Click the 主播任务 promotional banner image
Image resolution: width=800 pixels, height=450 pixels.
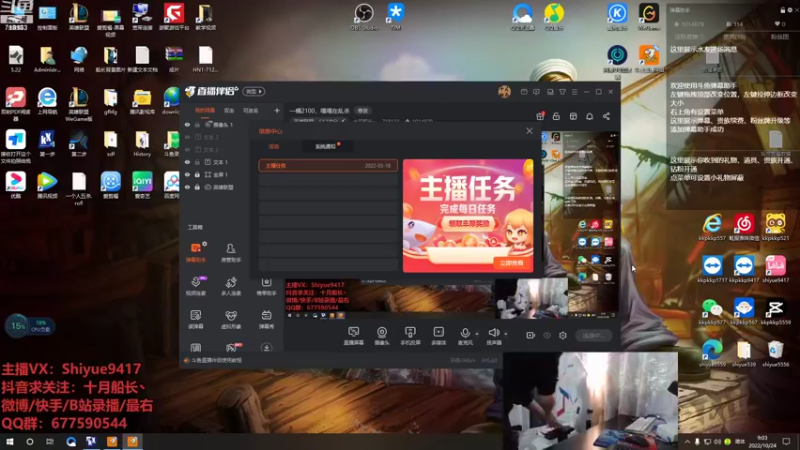[468, 215]
